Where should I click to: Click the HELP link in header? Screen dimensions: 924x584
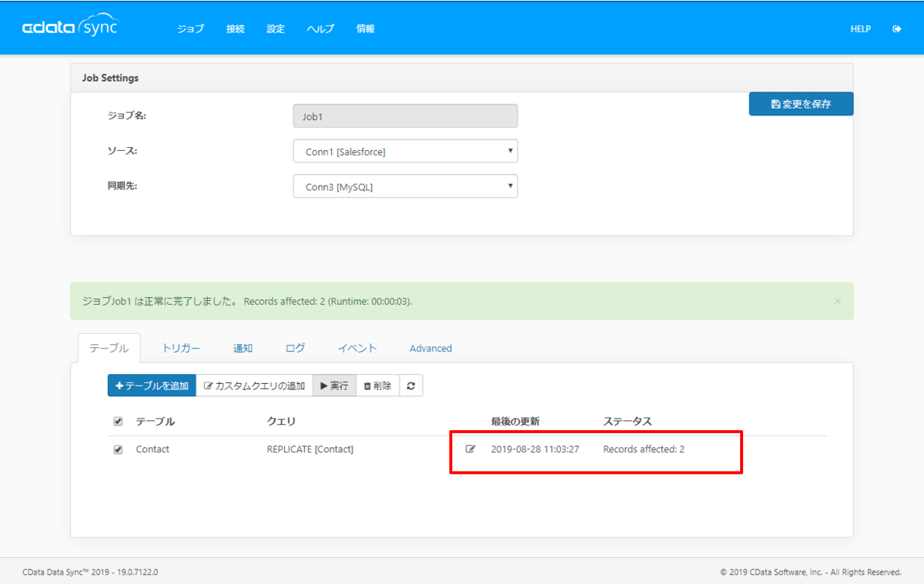pyautogui.click(x=860, y=29)
